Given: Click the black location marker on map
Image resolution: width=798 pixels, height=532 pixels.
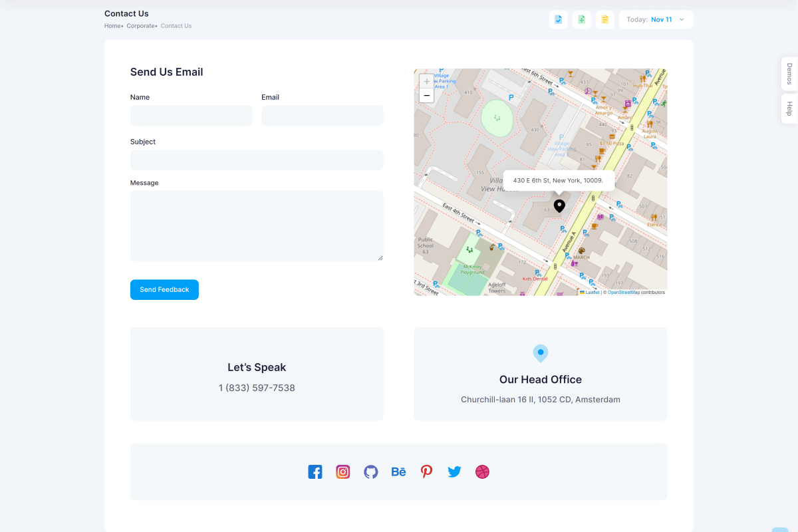Looking at the screenshot, I should [559, 205].
